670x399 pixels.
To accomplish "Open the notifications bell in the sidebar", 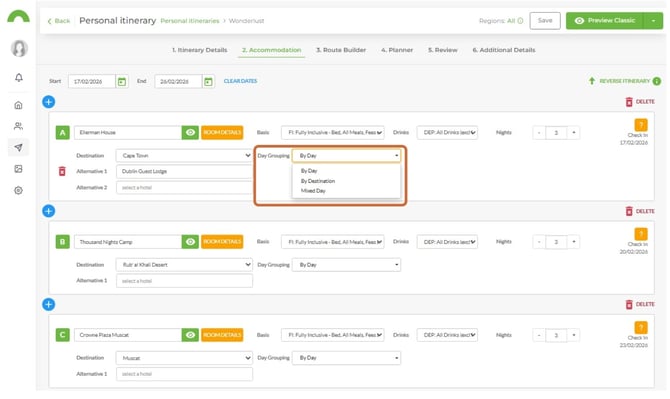I will tap(19, 78).
